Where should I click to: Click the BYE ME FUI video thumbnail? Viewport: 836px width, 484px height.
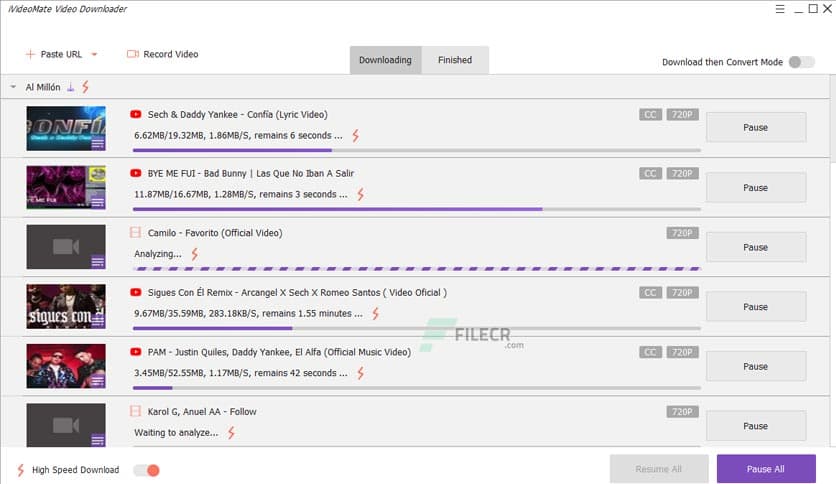tap(66, 187)
